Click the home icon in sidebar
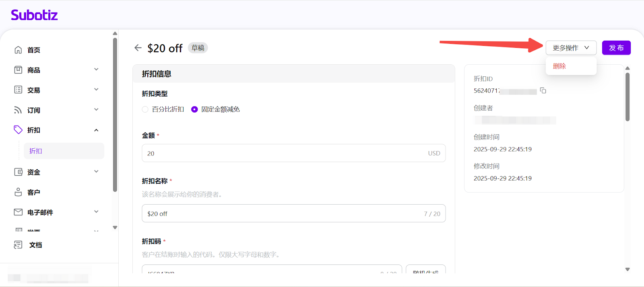Image resolution: width=644 pixels, height=287 pixels. pos(18,50)
